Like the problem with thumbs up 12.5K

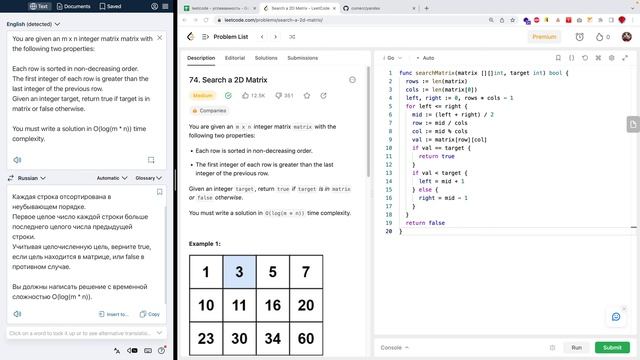coord(253,96)
